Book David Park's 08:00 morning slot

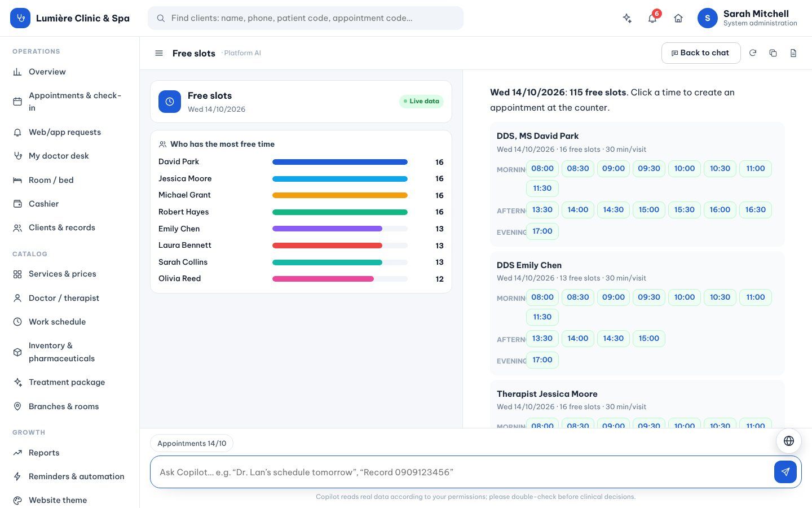click(x=542, y=168)
